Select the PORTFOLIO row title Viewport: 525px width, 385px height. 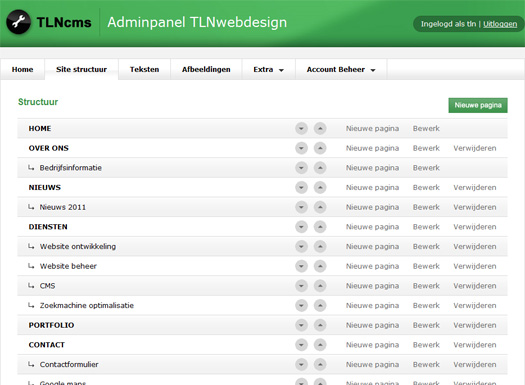pyautogui.click(x=51, y=325)
